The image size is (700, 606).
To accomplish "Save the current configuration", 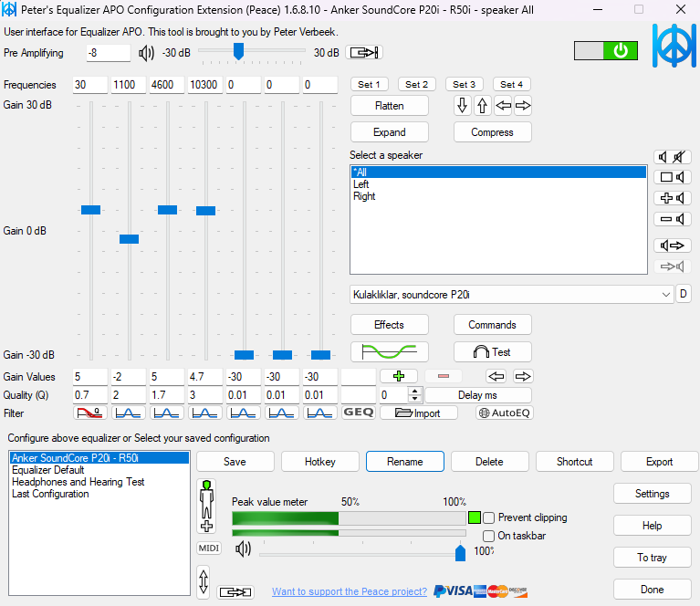I will 235,461.
